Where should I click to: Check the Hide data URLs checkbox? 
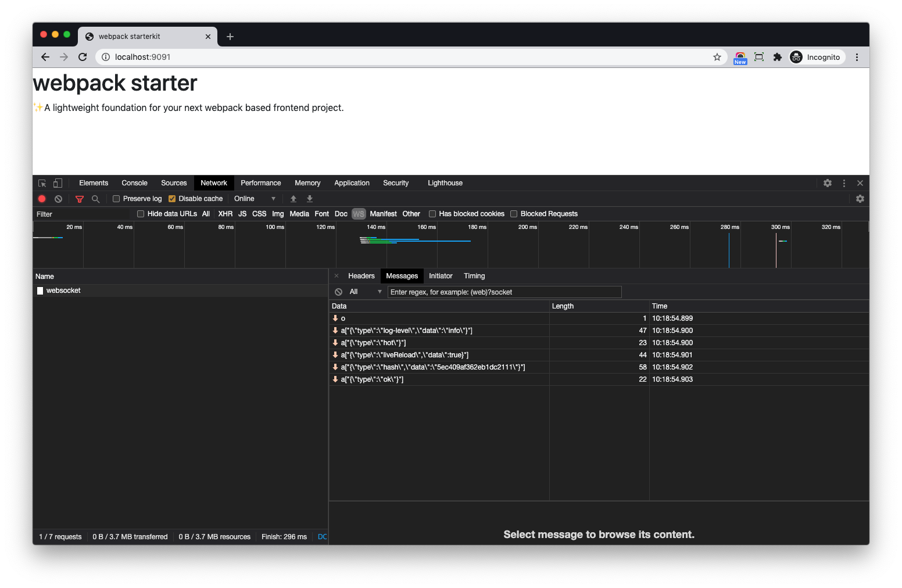[141, 214]
